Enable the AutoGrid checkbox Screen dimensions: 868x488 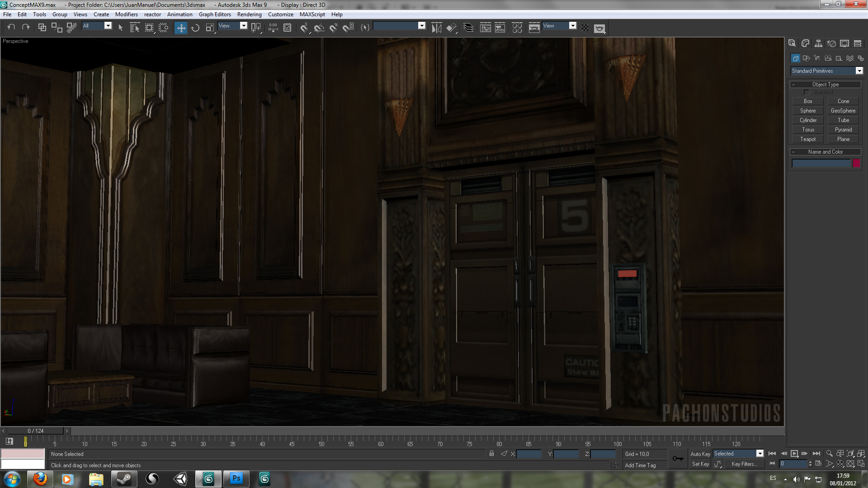pyautogui.click(x=807, y=93)
